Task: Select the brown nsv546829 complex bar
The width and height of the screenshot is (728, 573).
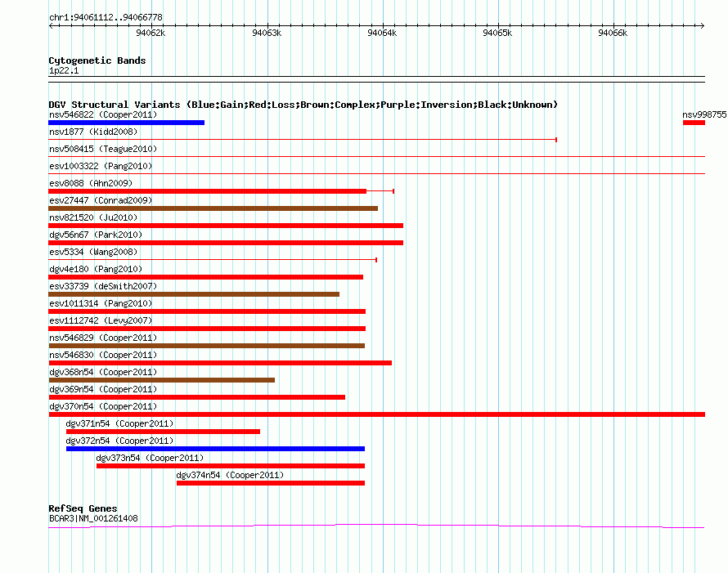Action: click(207, 346)
